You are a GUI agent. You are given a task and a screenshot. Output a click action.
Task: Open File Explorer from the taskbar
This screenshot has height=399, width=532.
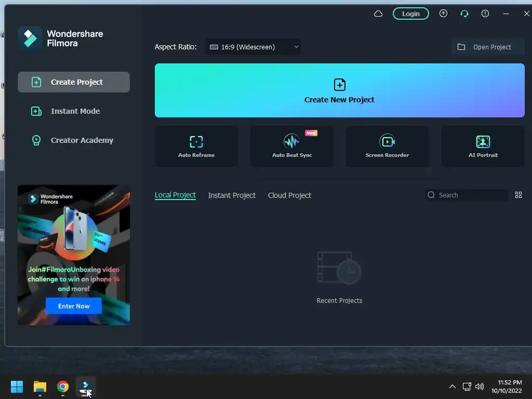39,387
